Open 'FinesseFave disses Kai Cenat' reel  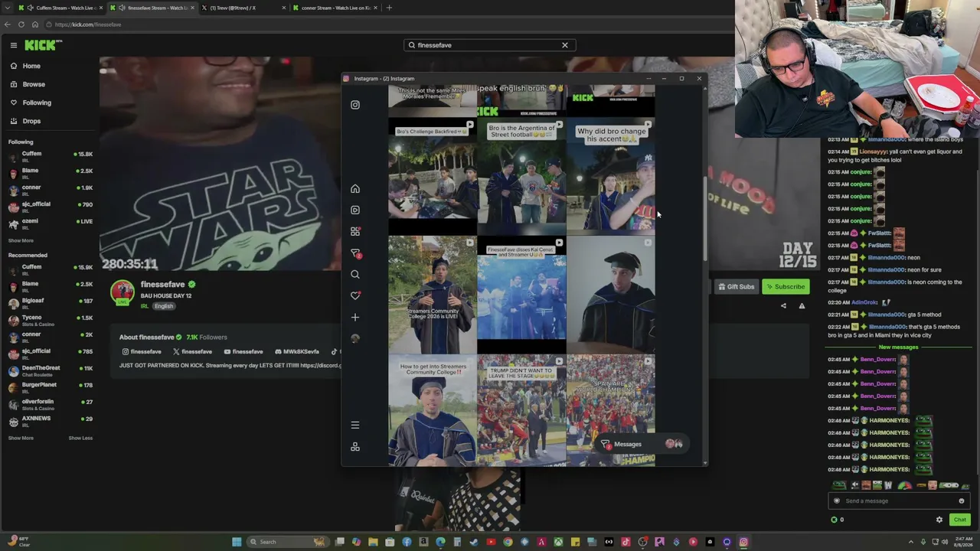tap(521, 295)
